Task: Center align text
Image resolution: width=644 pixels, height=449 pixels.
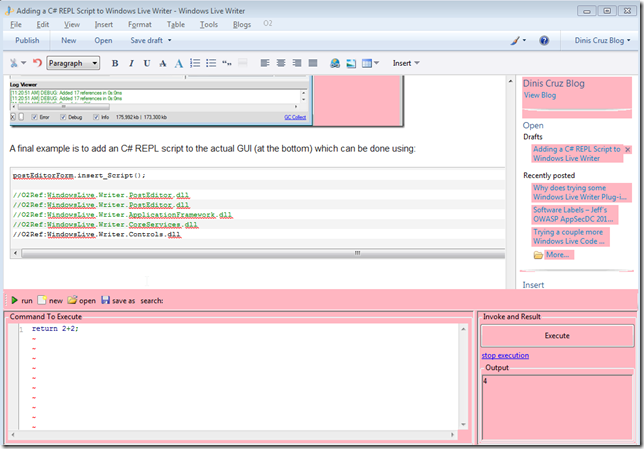Action: point(281,63)
